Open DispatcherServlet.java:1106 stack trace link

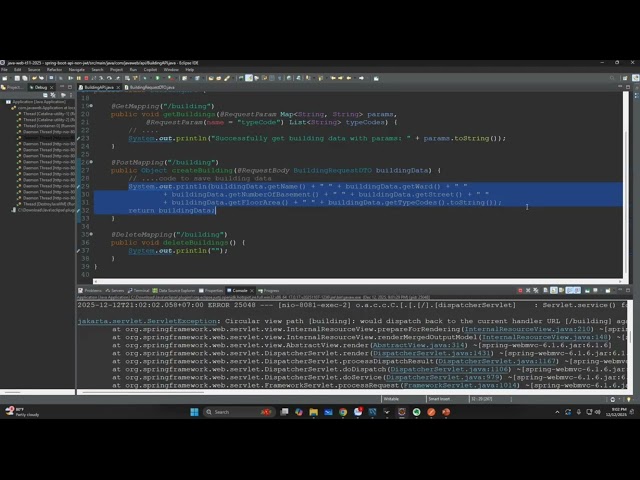pos(449,369)
